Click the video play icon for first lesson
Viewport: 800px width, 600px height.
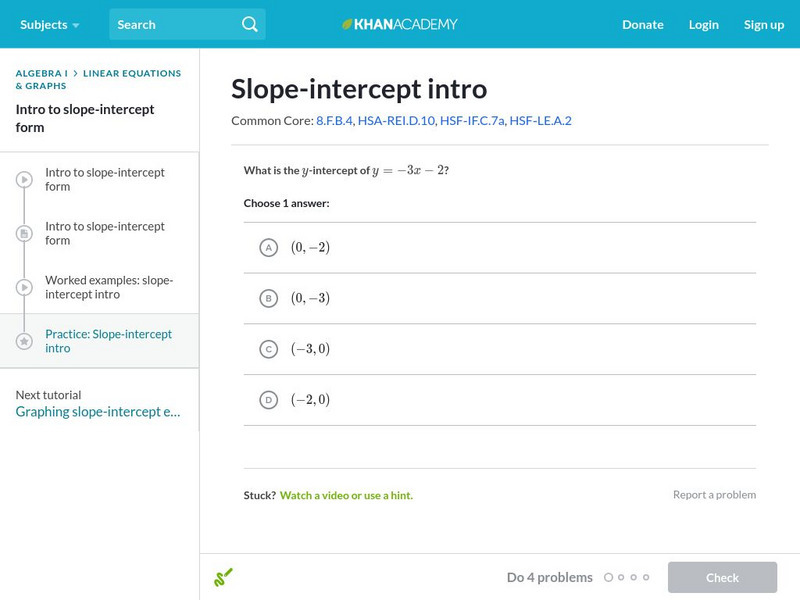tap(25, 180)
